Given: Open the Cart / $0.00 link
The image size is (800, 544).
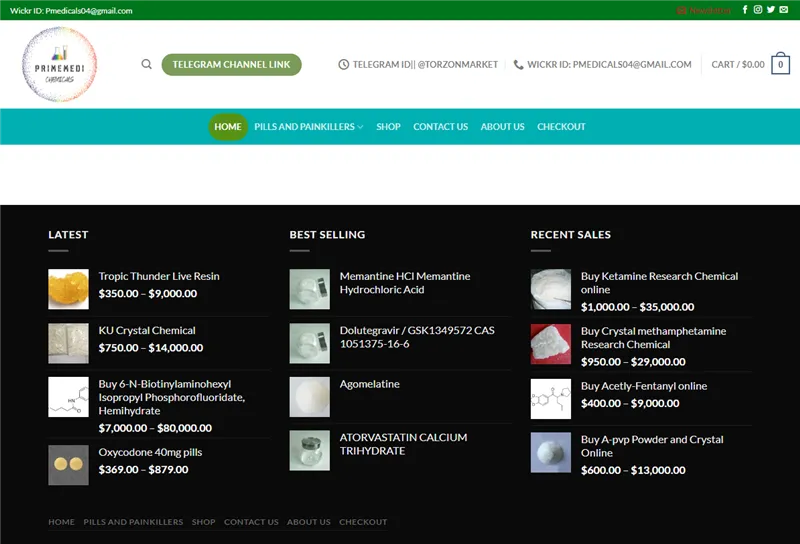Looking at the screenshot, I should pos(738,64).
